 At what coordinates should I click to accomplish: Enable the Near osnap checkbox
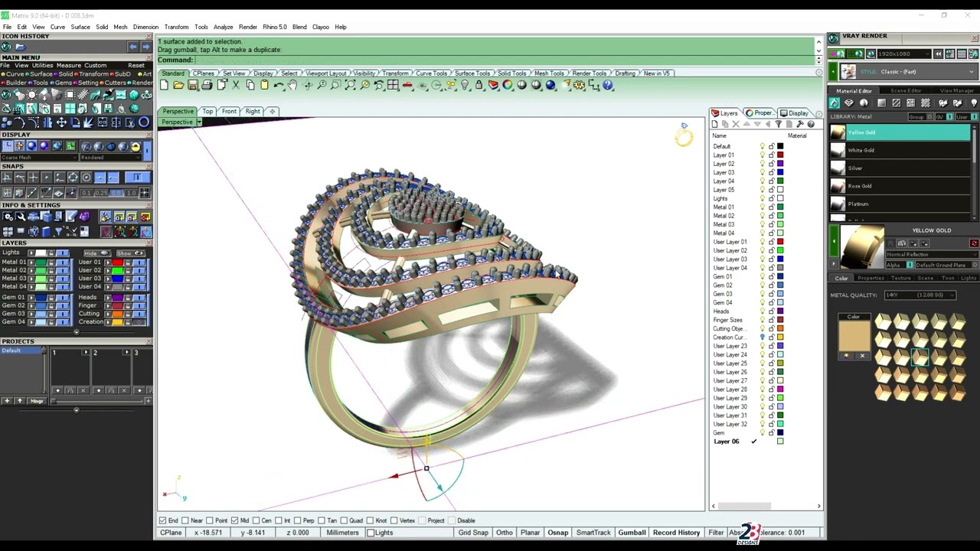(x=185, y=520)
